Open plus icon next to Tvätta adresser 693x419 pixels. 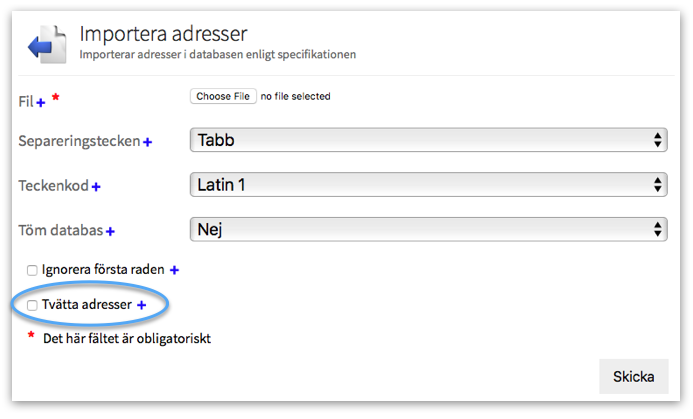[x=141, y=305]
